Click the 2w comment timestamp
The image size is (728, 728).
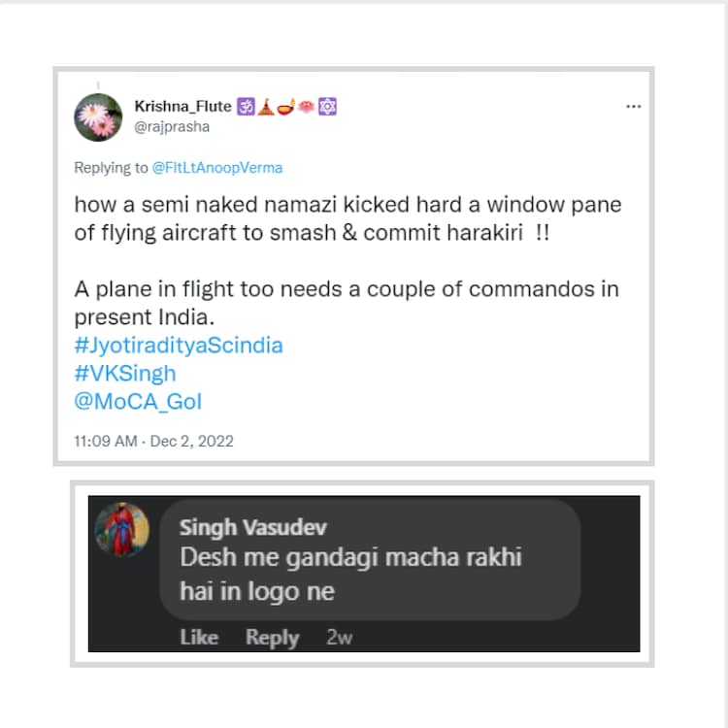(339, 638)
